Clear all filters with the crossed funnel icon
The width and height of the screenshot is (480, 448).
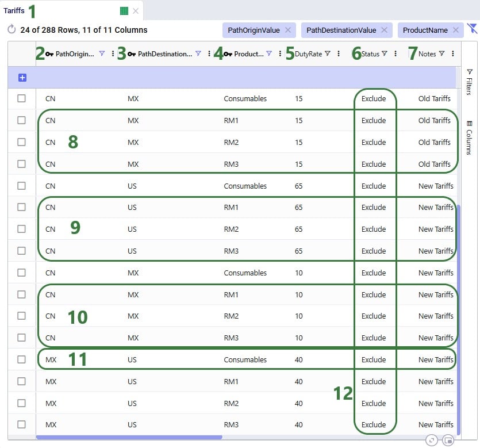pyautogui.click(x=472, y=29)
